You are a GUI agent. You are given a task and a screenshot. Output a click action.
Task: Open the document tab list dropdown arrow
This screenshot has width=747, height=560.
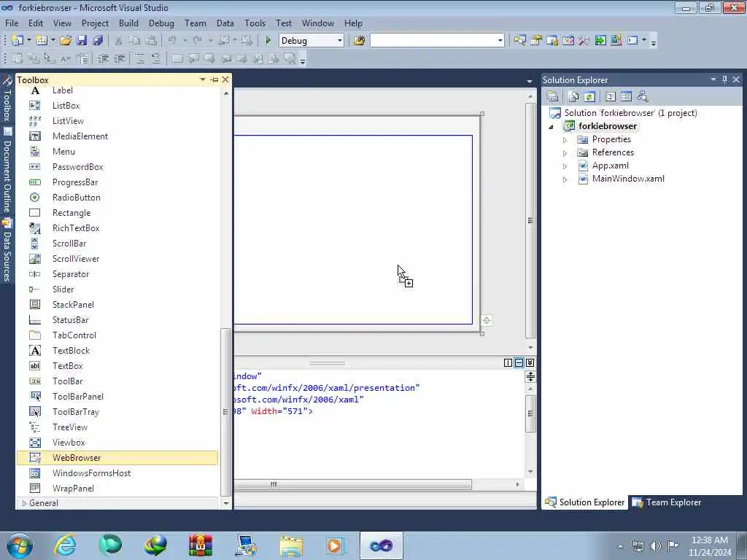530,82
